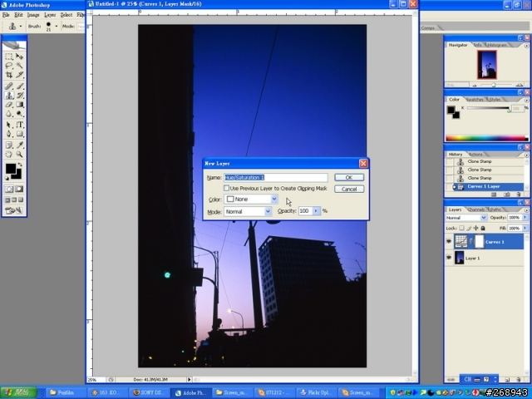Select the Pen tool
Image resolution: width=532 pixels, height=399 pixels.
click(x=9, y=134)
